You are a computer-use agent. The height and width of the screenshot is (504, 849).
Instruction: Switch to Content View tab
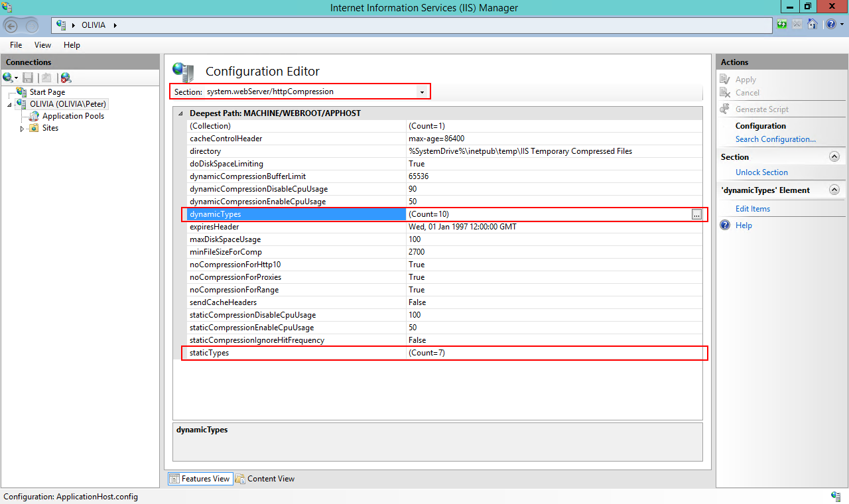pos(264,478)
